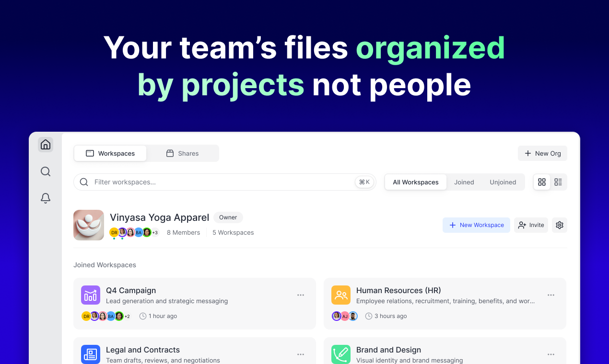609x364 pixels.
Task: Open organization settings gear
Action: tap(560, 225)
